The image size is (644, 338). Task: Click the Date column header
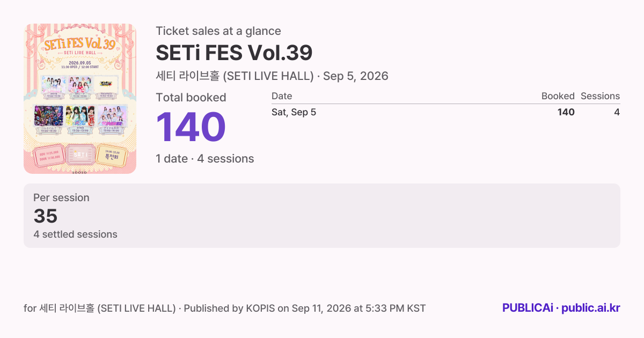(x=282, y=96)
